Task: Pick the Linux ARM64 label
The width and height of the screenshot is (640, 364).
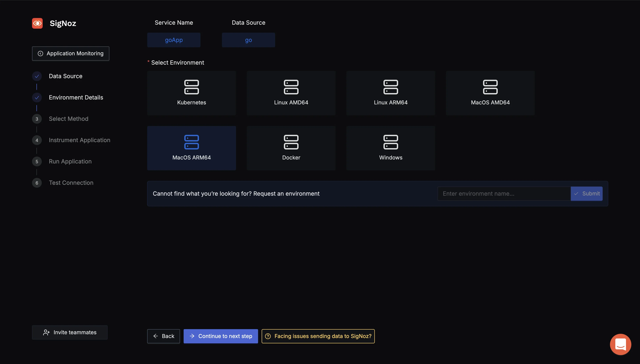Action: [391, 103]
